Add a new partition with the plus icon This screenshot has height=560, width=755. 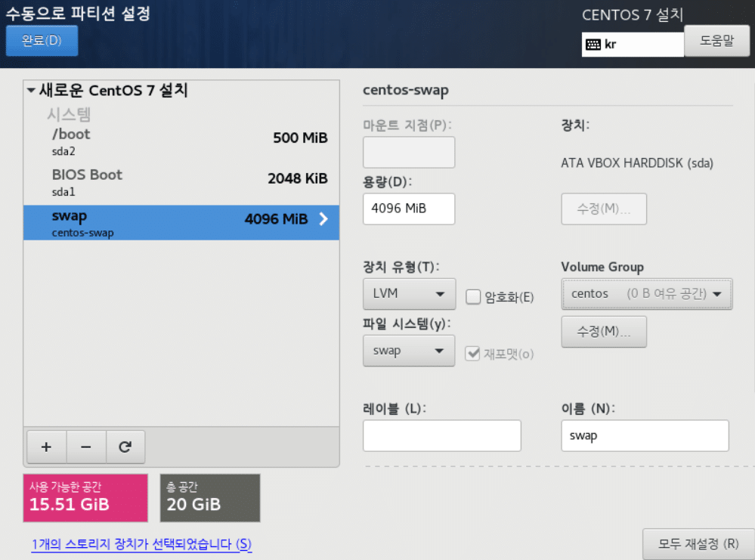[x=46, y=447]
